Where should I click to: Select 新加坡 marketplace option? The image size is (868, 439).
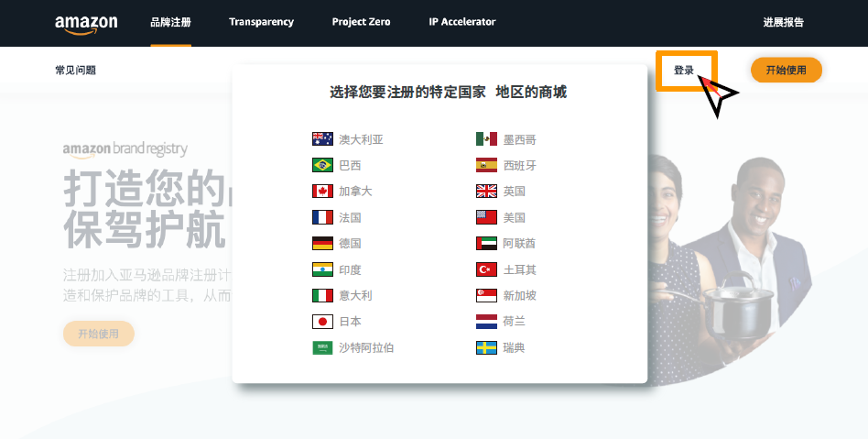point(519,296)
